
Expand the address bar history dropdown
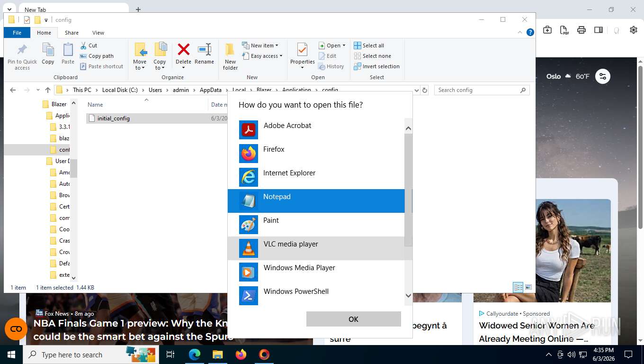coord(417,90)
